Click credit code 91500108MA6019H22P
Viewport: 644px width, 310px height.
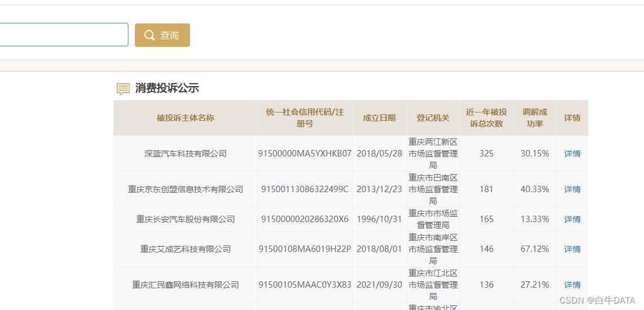(x=305, y=249)
